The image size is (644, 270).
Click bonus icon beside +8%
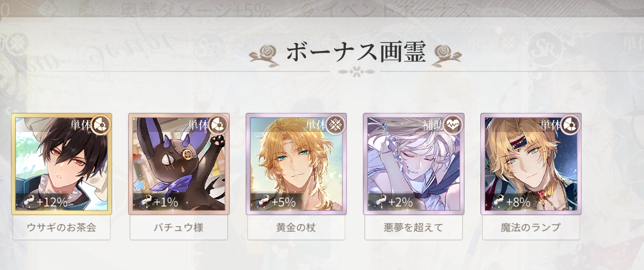tap(498, 202)
